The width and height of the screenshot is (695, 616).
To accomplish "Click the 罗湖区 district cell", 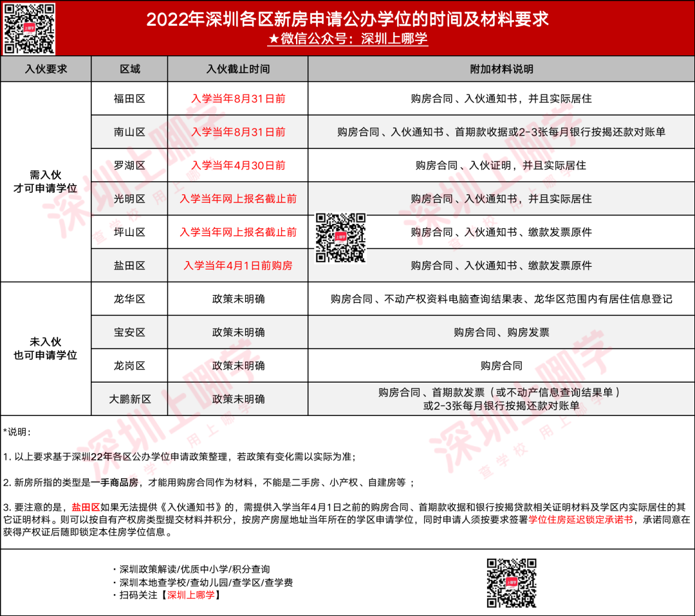I will pyautogui.click(x=129, y=165).
